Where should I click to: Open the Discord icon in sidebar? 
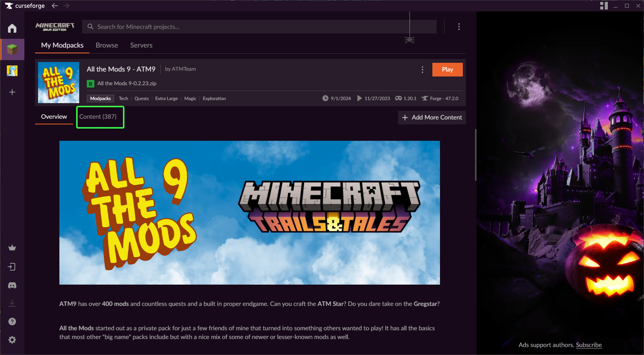click(12, 285)
